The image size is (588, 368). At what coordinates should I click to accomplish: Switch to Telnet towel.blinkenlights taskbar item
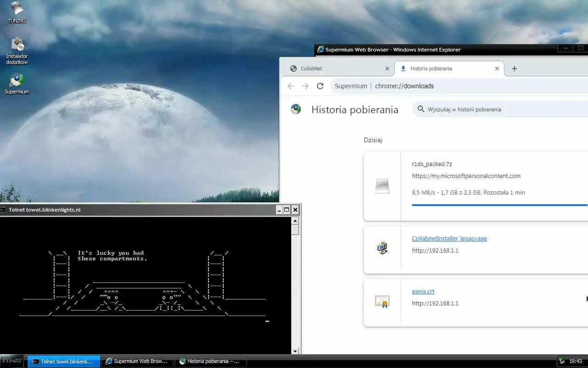coord(63,362)
